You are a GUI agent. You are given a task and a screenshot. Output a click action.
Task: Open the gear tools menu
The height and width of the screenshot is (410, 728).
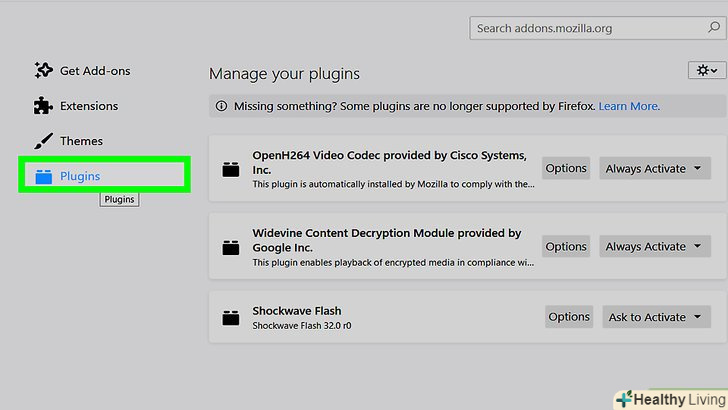707,70
